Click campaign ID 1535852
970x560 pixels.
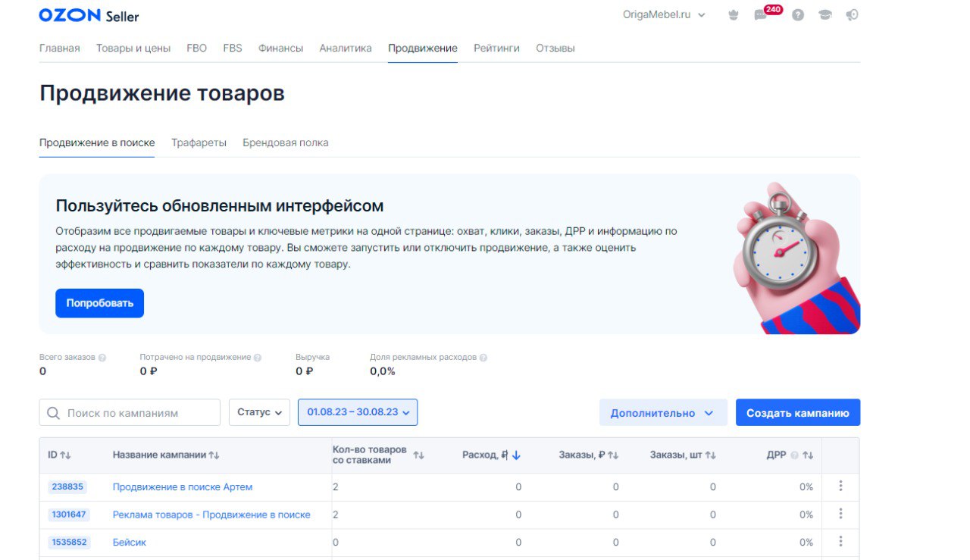pos(69,542)
